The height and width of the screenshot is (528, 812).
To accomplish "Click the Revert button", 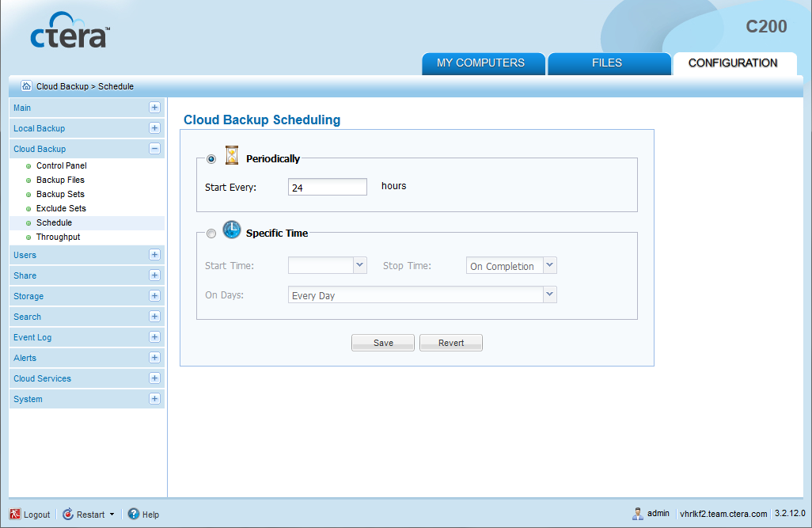I will point(451,343).
